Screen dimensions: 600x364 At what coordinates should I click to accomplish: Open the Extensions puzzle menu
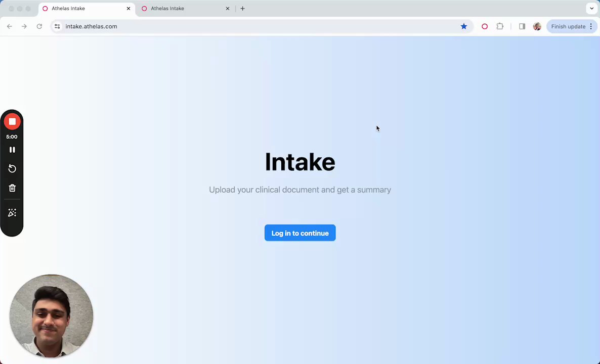tap(500, 26)
